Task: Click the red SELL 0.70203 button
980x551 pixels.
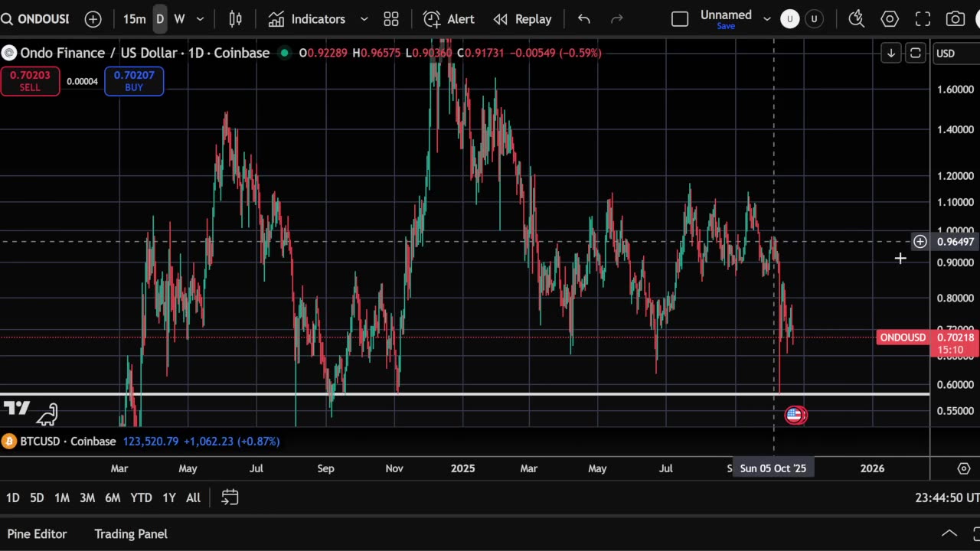Action: [30, 81]
